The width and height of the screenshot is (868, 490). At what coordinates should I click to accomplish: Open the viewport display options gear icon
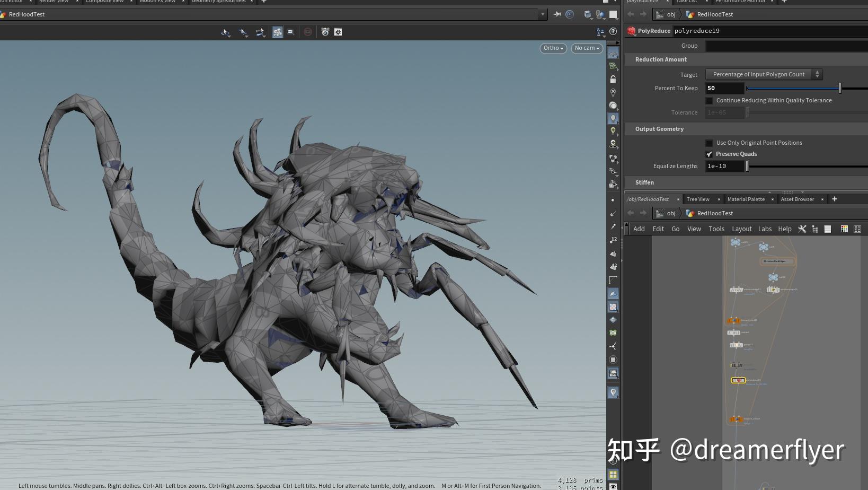point(338,32)
